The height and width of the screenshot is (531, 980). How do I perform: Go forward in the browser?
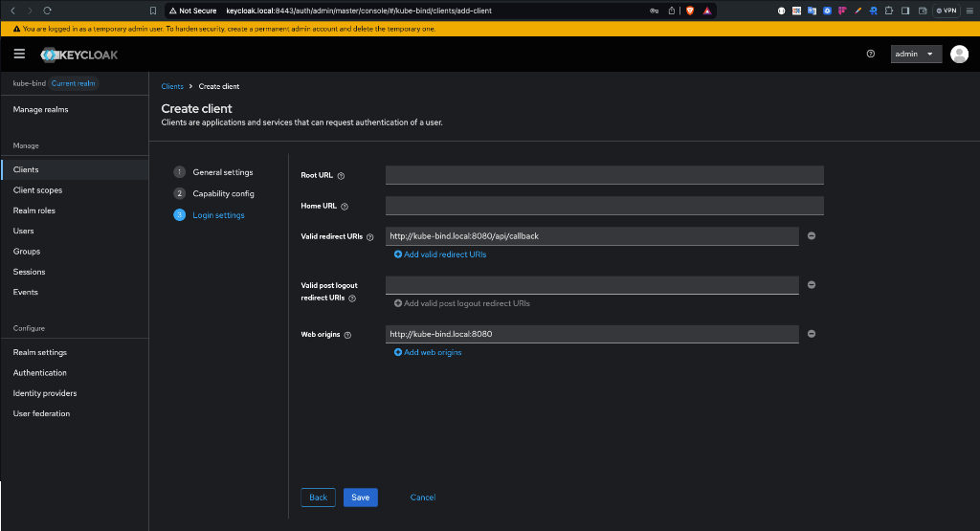(x=30, y=11)
